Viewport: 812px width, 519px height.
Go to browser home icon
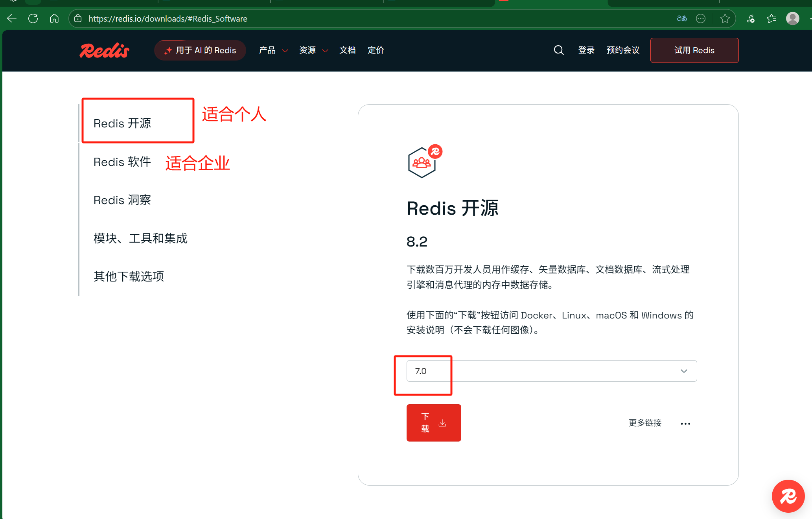click(x=54, y=18)
